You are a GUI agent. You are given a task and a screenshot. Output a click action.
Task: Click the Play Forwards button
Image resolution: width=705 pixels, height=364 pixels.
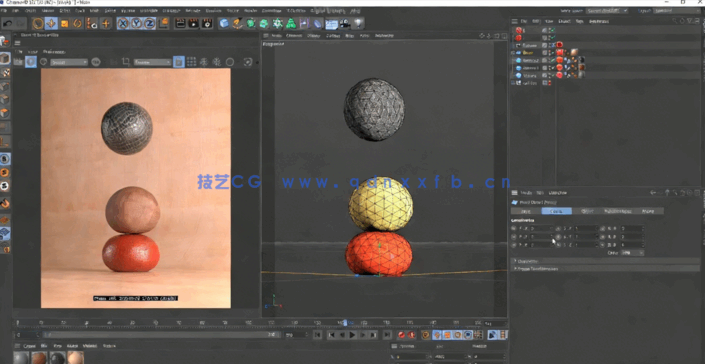click(352, 335)
